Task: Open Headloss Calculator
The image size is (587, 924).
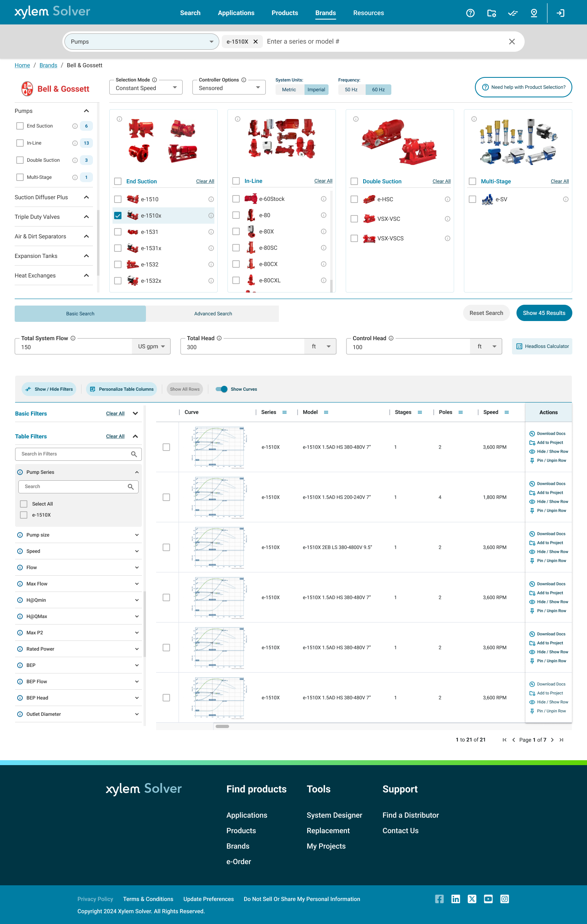Action: pyautogui.click(x=542, y=346)
